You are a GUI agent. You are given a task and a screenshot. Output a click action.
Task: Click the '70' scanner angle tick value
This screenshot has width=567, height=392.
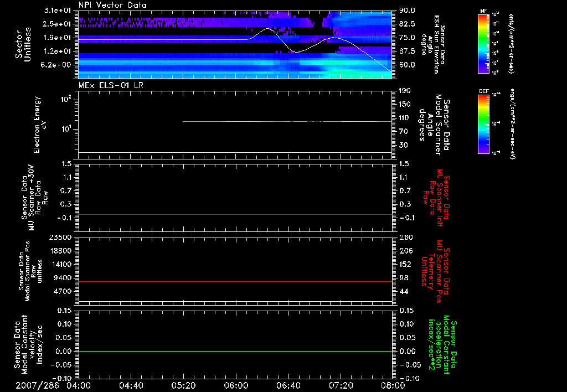(x=403, y=131)
